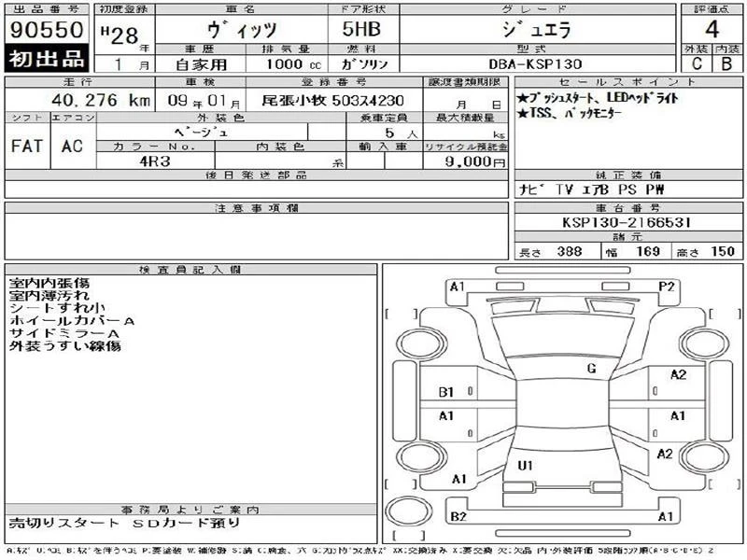This screenshot has width=747, height=560.
Task: Click the P2 mark at front corner
Action: pyautogui.click(x=667, y=287)
